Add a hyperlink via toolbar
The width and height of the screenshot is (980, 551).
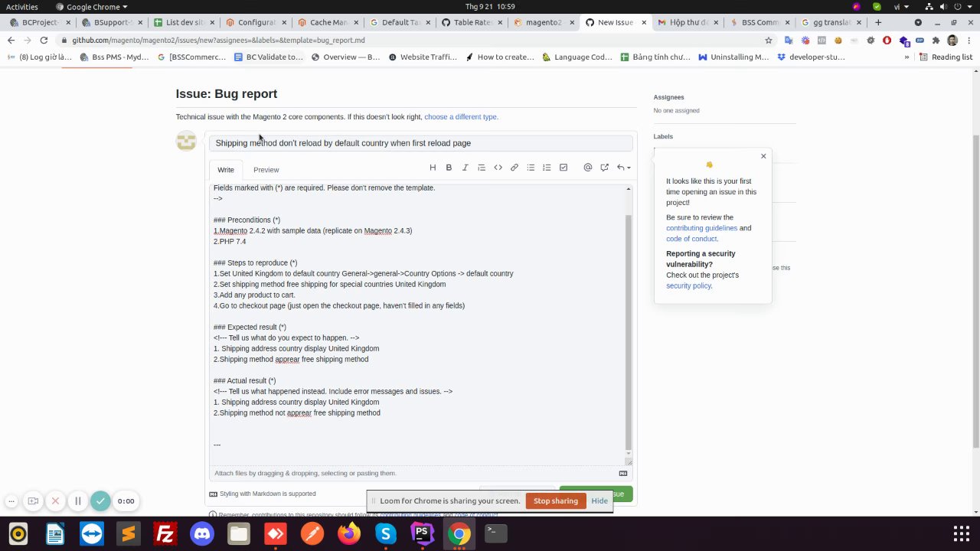pyautogui.click(x=514, y=168)
